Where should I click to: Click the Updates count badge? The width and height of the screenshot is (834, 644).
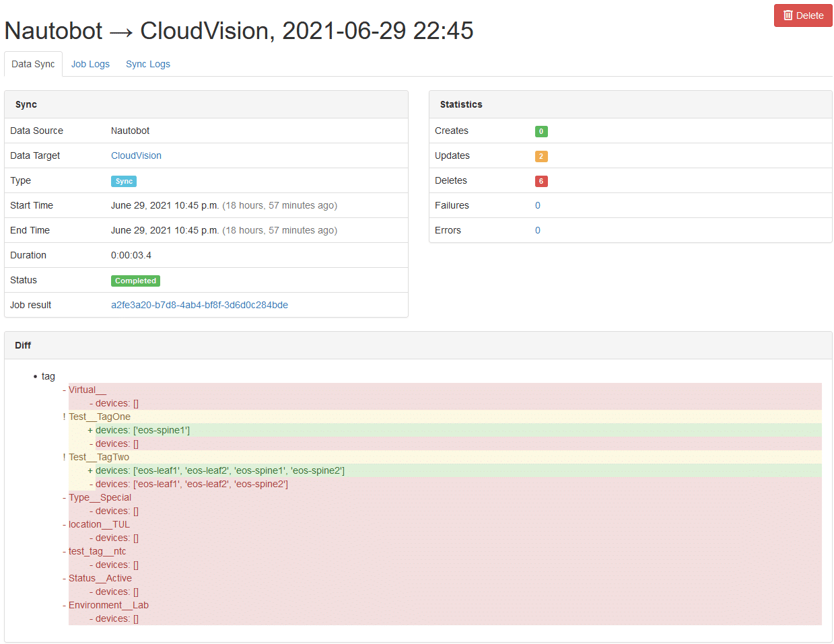[x=541, y=156]
